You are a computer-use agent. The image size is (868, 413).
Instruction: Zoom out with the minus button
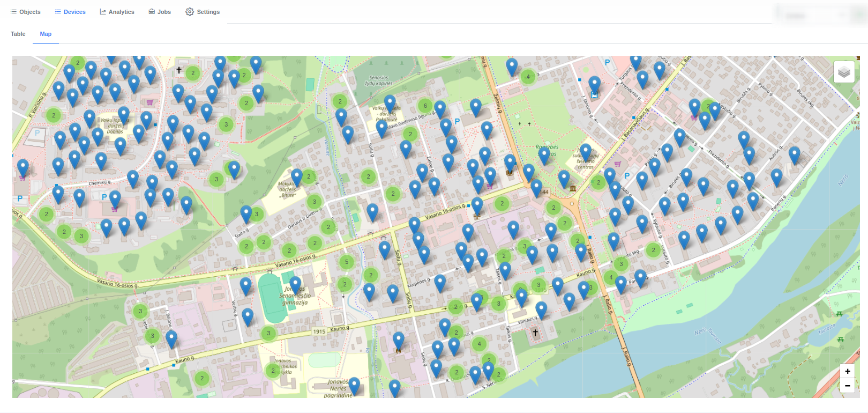pyautogui.click(x=848, y=386)
